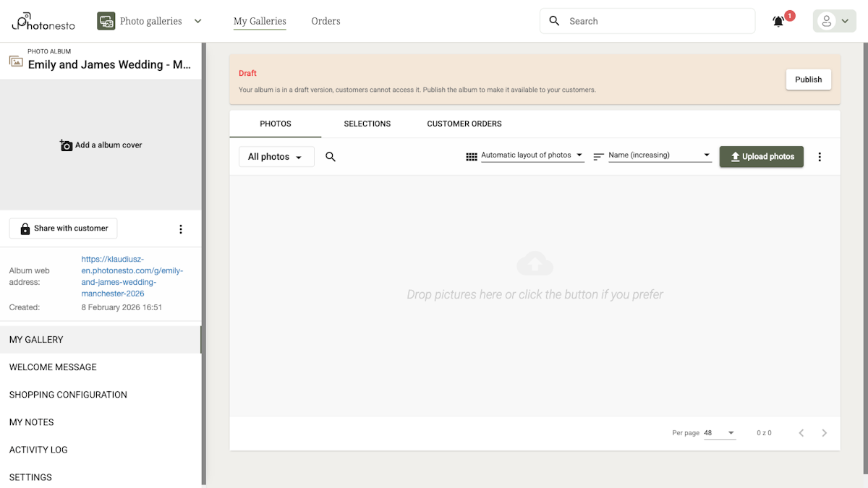The image size is (868, 488).
Task: Open the notifications bell
Action: 778,22
